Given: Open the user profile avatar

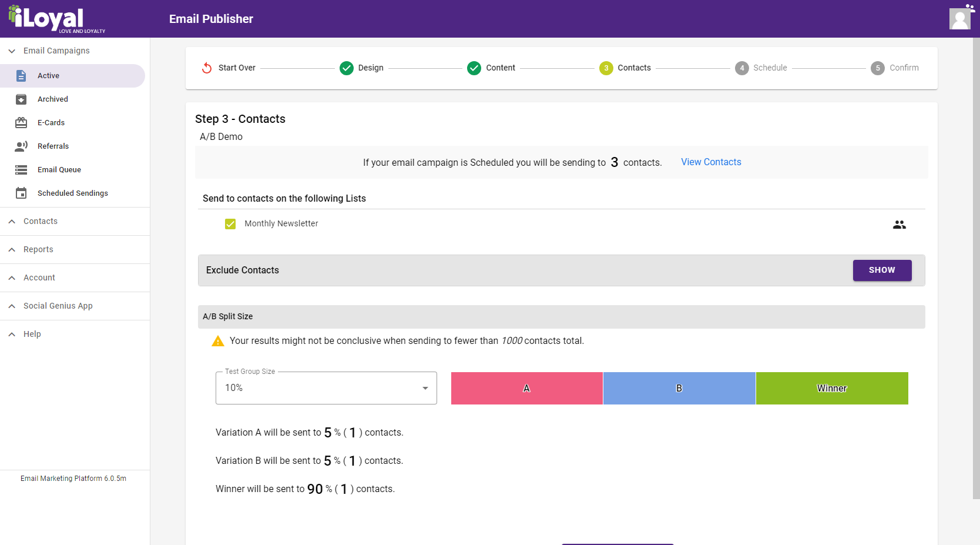Looking at the screenshot, I should pyautogui.click(x=960, y=19).
